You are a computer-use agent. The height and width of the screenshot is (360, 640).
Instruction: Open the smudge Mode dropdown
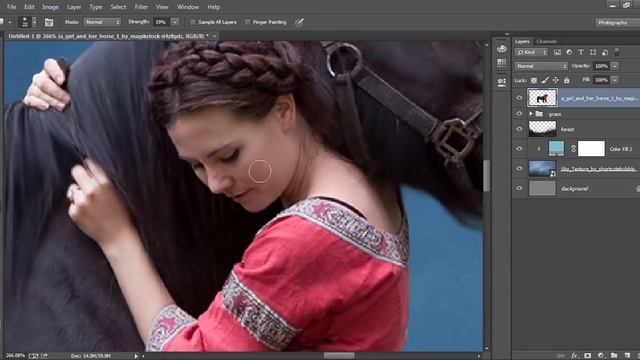(x=102, y=22)
